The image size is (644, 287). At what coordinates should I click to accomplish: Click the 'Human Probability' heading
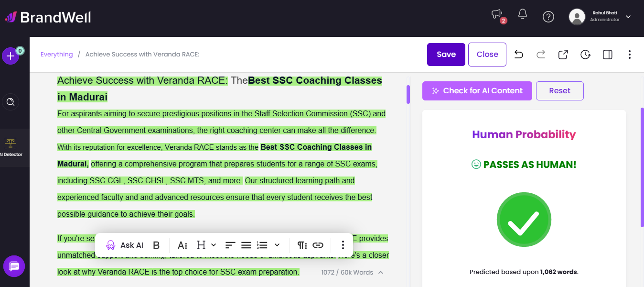(x=524, y=134)
